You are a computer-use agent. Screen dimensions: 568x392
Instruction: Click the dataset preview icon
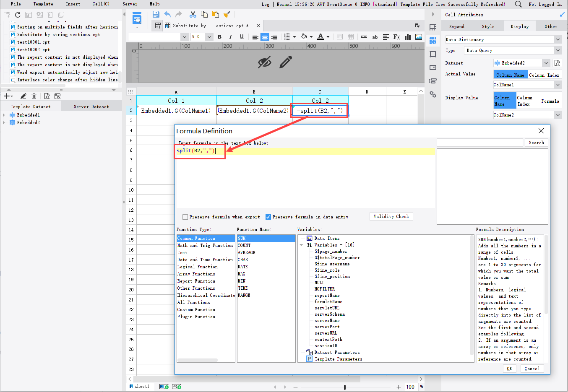[x=47, y=96]
